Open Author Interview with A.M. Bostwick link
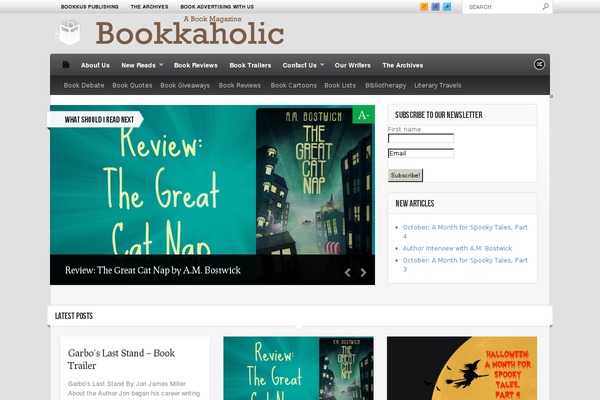600x400 pixels. [x=457, y=248]
